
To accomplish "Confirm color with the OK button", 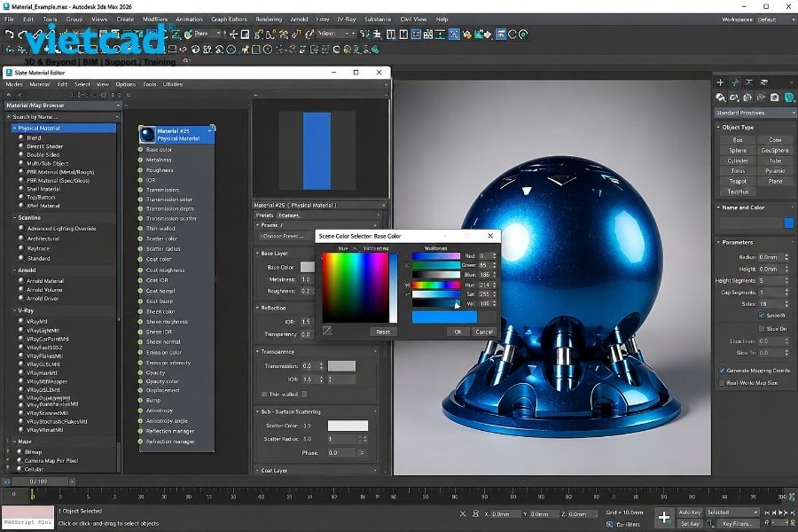I will click(x=458, y=332).
